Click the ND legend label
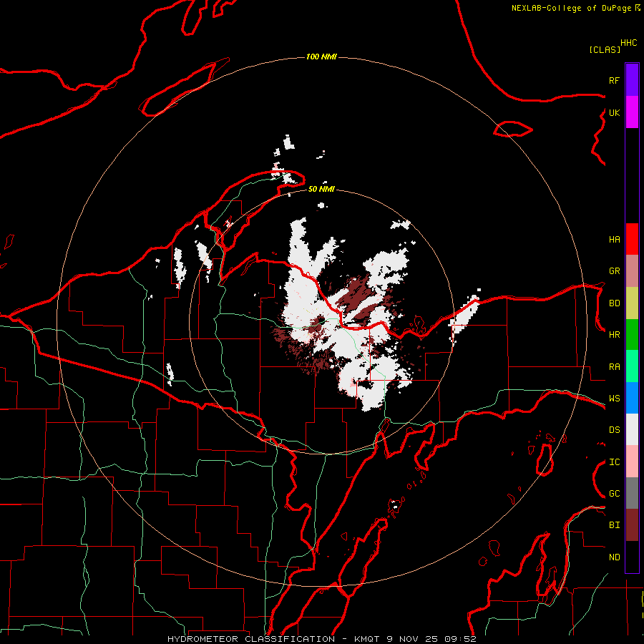Viewport: 644px width, 644px height. [614, 557]
